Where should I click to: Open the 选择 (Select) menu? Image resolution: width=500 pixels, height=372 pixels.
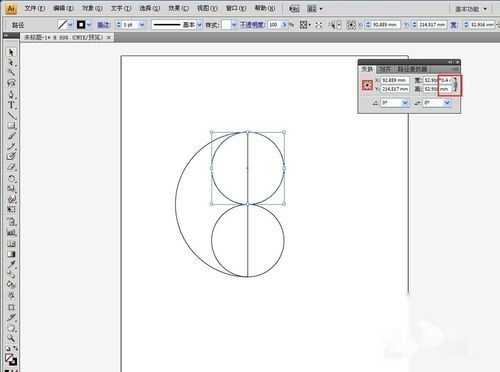pyautogui.click(x=150, y=8)
